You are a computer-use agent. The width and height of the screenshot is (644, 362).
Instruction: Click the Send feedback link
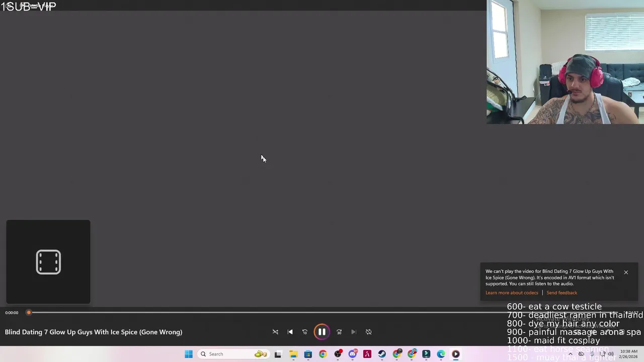tap(561, 293)
